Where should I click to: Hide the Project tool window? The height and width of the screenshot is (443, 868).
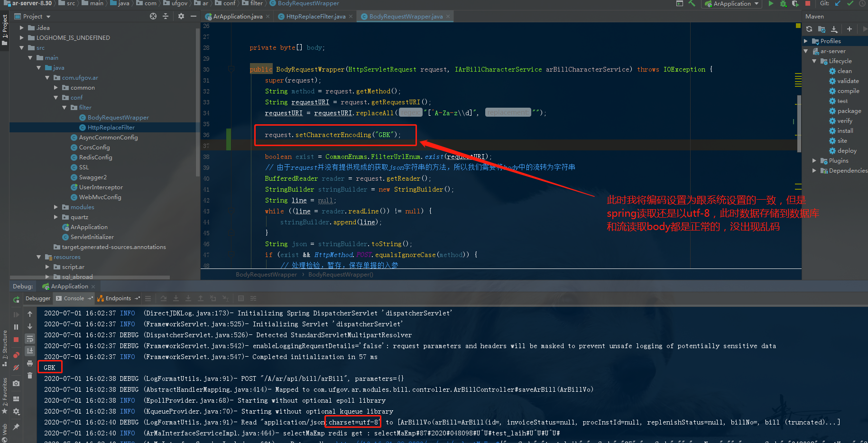click(194, 16)
